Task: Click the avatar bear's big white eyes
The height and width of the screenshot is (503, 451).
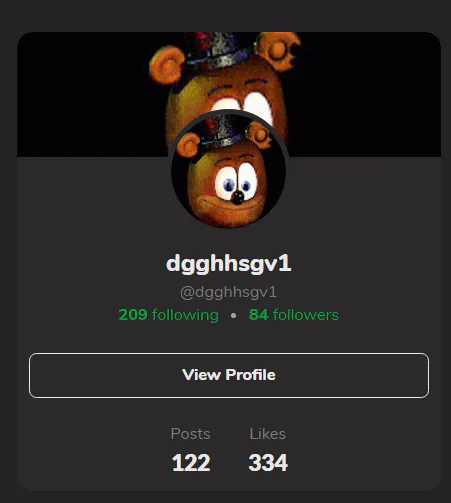Action: pos(236,182)
